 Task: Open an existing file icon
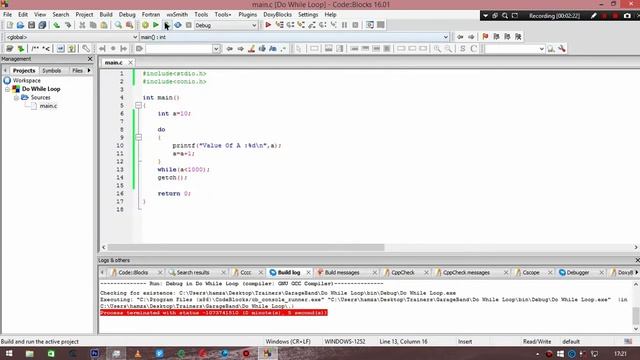point(20,25)
